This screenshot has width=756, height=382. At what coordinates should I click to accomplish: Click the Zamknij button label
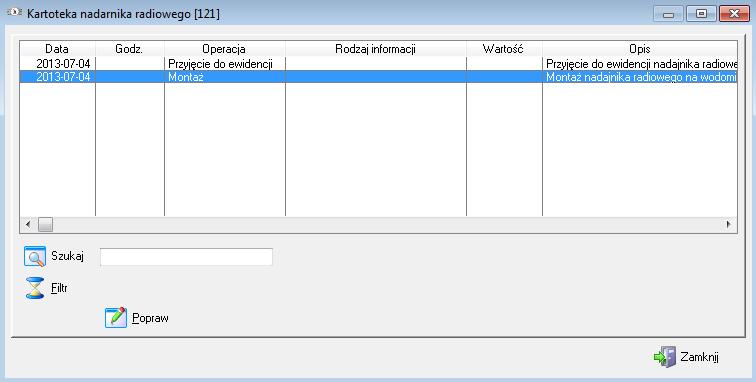pos(700,357)
